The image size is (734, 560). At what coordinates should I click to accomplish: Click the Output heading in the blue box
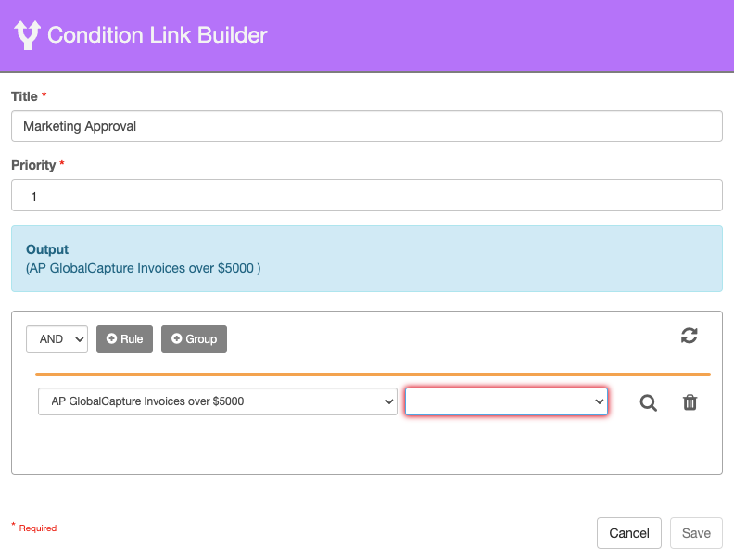click(x=47, y=249)
